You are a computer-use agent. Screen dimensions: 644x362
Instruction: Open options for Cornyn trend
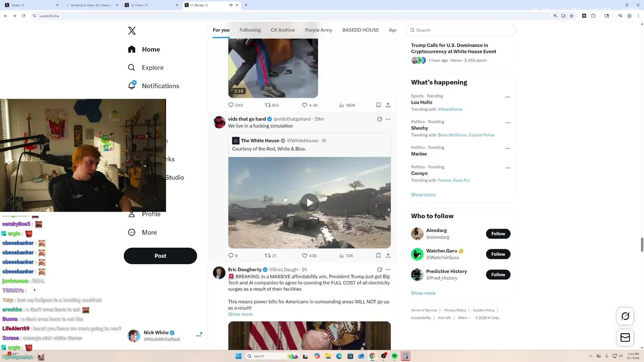[x=507, y=168]
